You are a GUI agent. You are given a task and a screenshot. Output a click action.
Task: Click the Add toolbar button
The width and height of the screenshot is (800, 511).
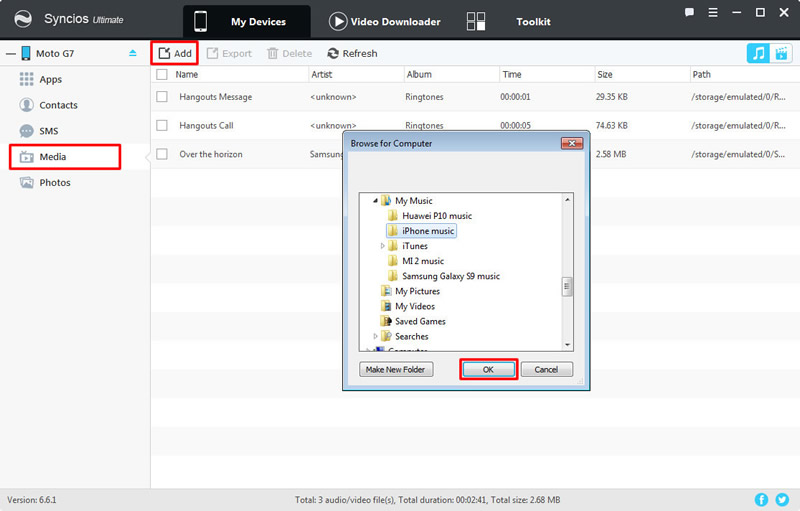[174, 53]
